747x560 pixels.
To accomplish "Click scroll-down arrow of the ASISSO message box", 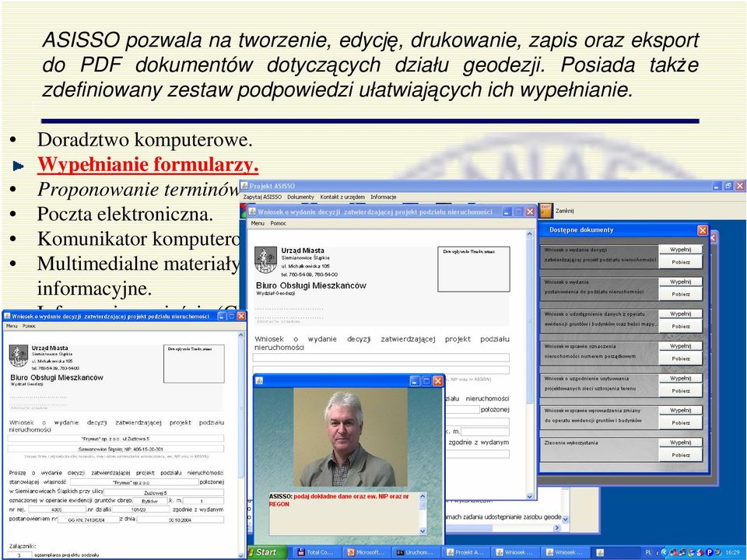I will pos(423,531).
